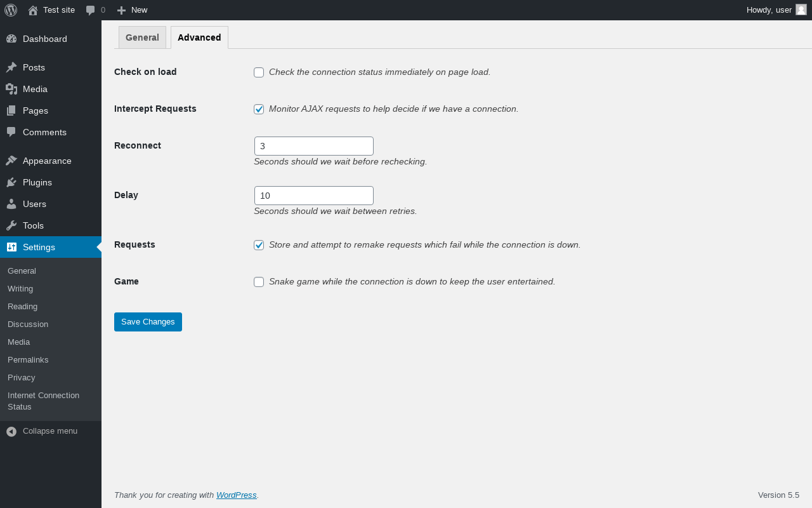The image size is (812, 508).
Task: Open the comments bubble icon in admin bar
Action: coord(91,10)
